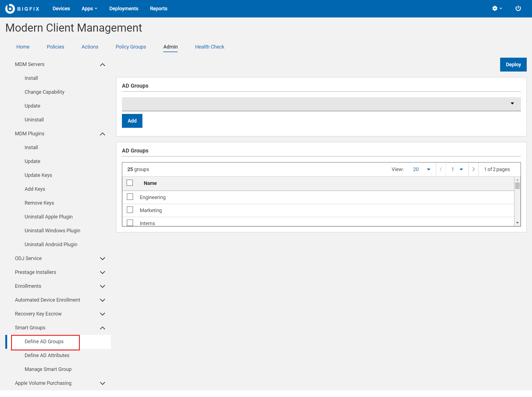This screenshot has height=397, width=532.
Task: Click the power logout icon
Action: [x=518, y=9]
